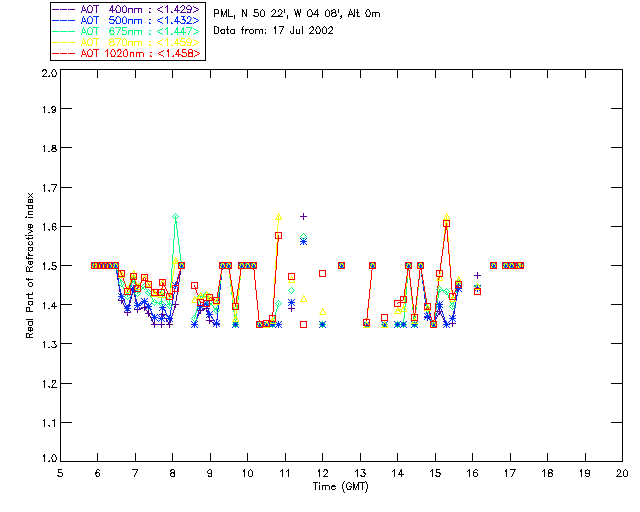Click the yellow triangle peak near 10:50 GMT

278,217
